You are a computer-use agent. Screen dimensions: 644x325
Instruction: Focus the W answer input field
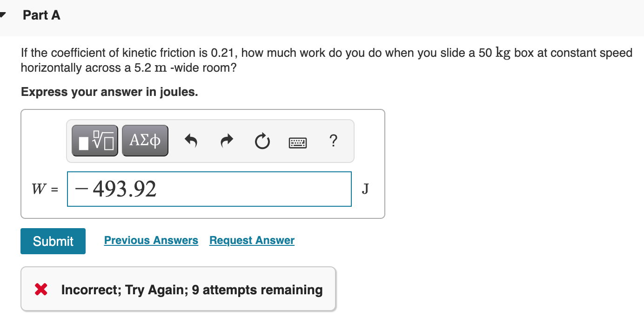click(209, 189)
